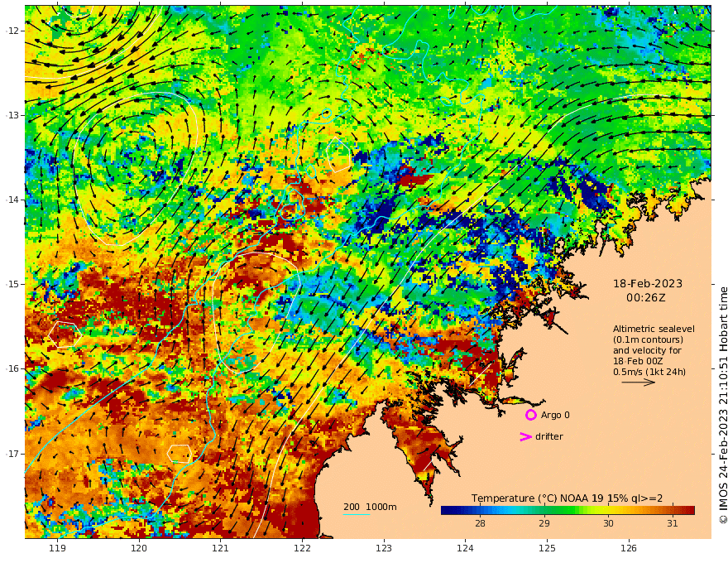Image resolution: width=728 pixels, height=563 pixels.
Task: Click the IMOS copyright timestamp text
Action: pyautogui.click(x=723, y=405)
